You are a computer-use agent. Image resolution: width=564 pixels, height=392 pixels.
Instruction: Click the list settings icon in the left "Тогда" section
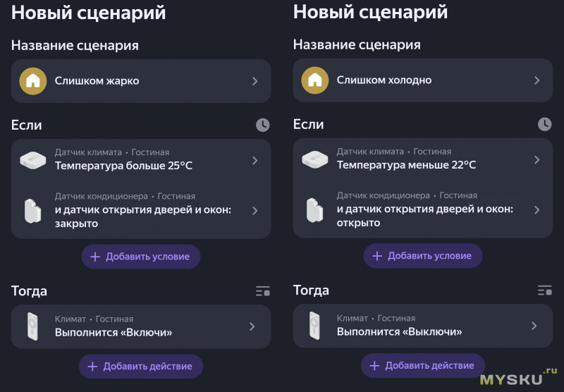[262, 290]
